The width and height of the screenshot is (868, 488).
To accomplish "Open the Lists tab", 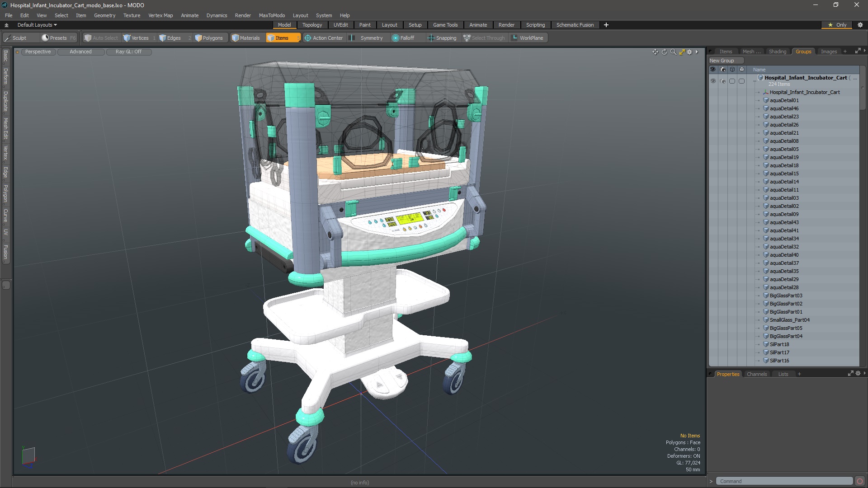I will [x=783, y=374].
